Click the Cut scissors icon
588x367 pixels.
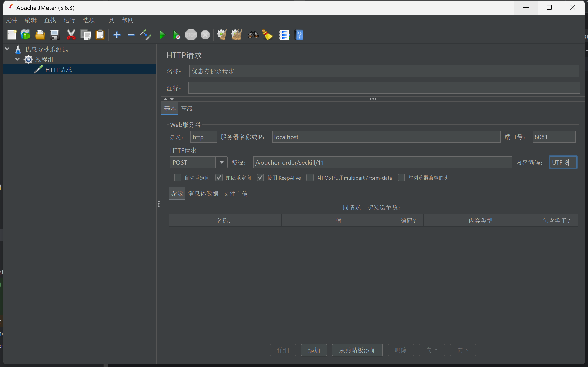click(71, 35)
